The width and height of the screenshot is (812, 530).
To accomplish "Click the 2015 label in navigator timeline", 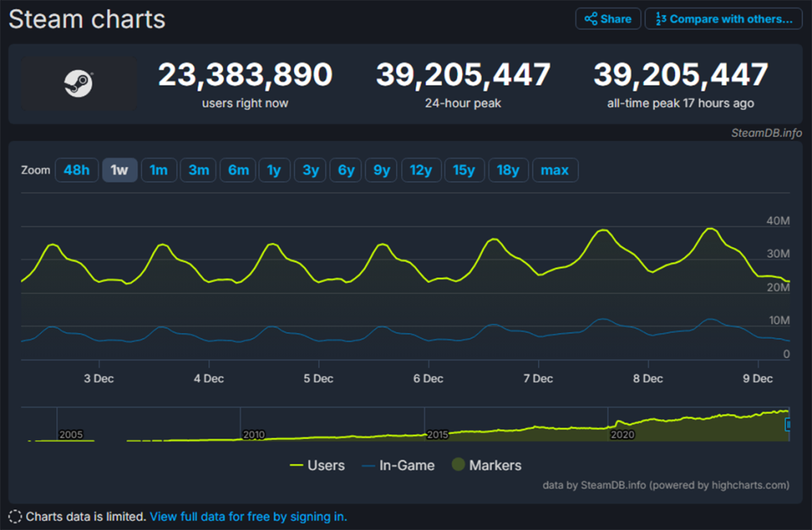I will pyautogui.click(x=437, y=435).
